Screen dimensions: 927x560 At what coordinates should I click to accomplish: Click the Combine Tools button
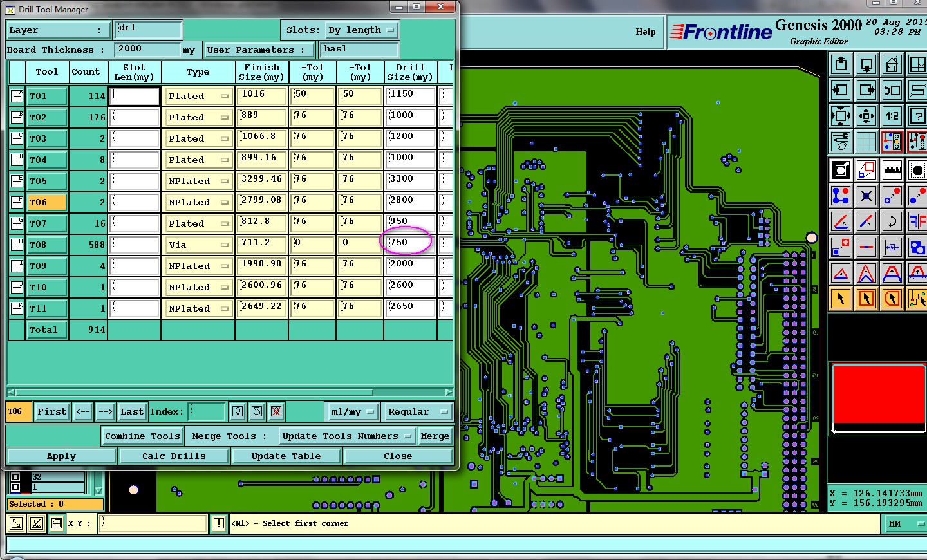pyautogui.click(x=142, y=436)
